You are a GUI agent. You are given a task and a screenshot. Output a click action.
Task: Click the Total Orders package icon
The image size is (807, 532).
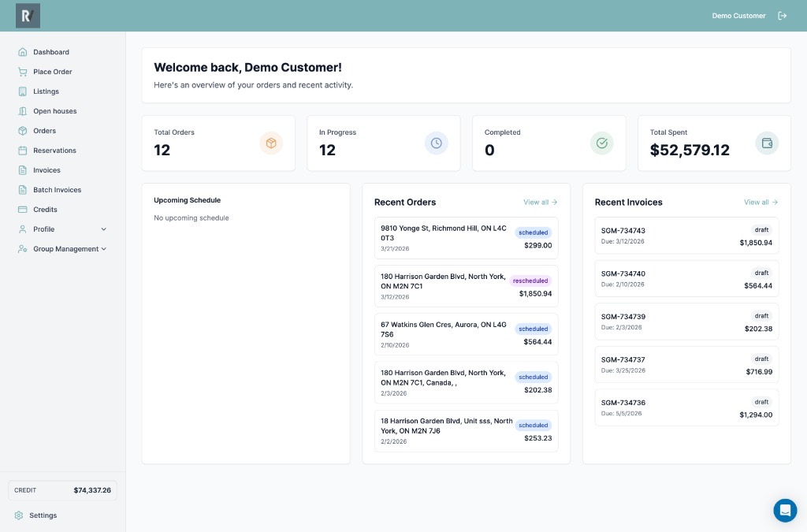coord(271,143)
